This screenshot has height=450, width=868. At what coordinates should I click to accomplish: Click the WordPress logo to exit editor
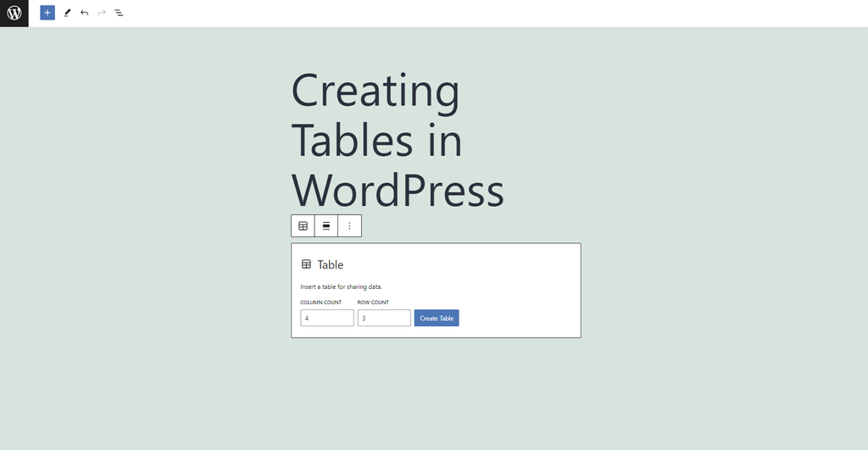pos(14,14)
